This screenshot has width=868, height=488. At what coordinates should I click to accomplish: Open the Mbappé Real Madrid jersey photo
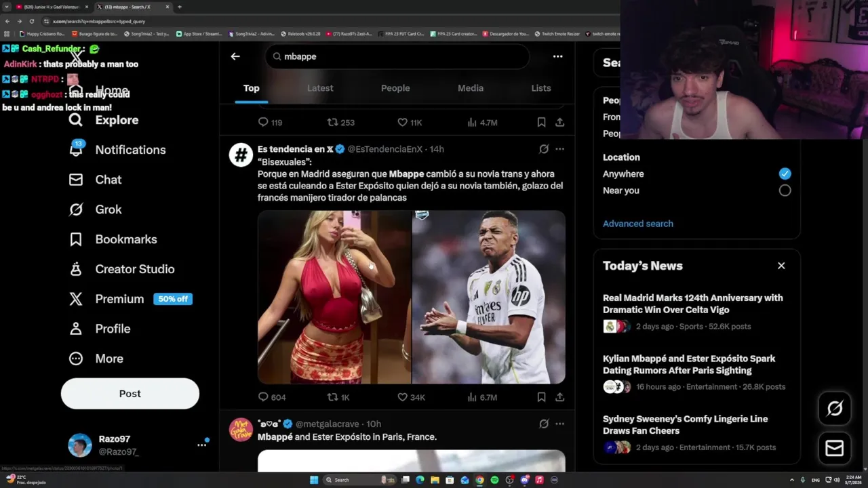[489, 297]
